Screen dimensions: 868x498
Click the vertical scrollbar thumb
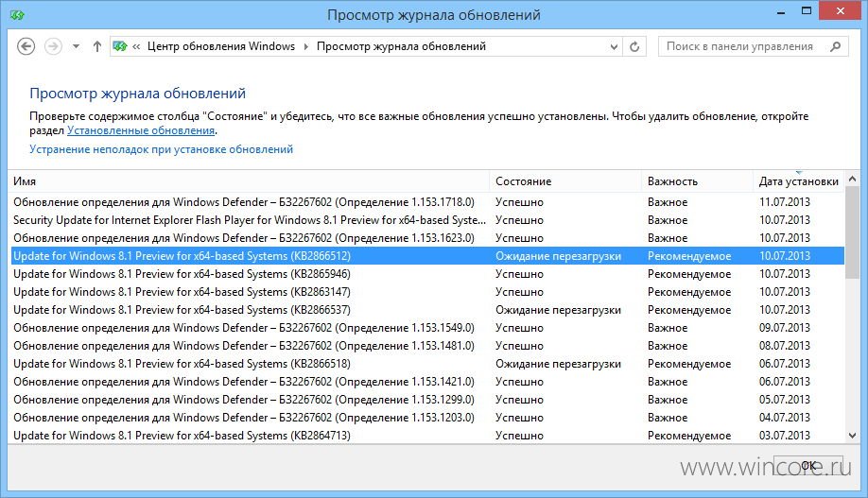(853, 232)
